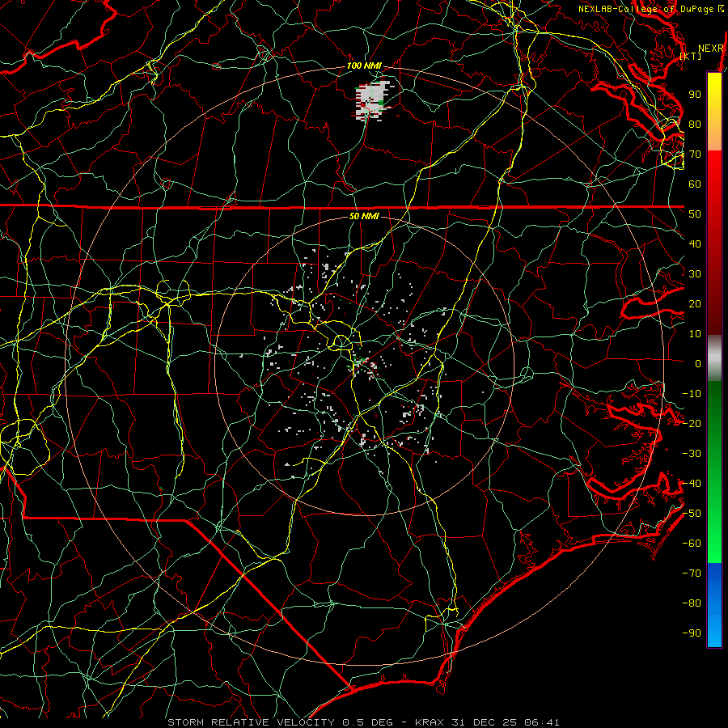728x728 pixels.
Task: Click the 70 value on velocity scale
Action: click(695, 154)
